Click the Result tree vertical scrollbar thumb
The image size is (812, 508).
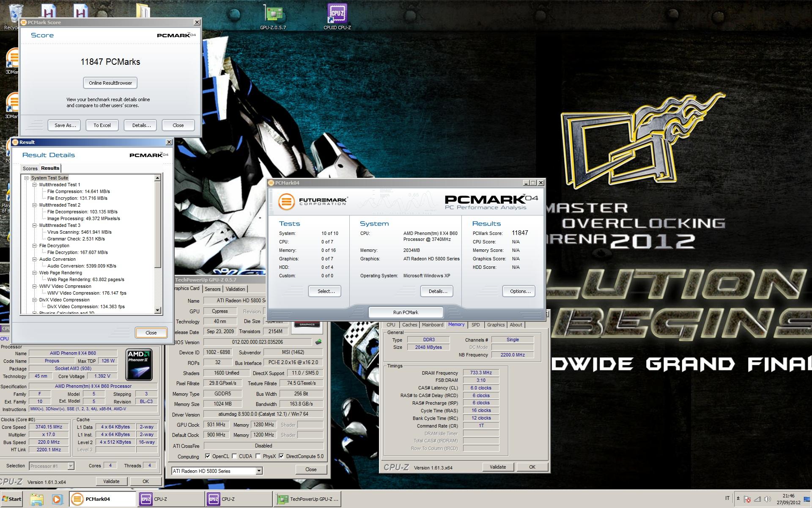[158, 225]
